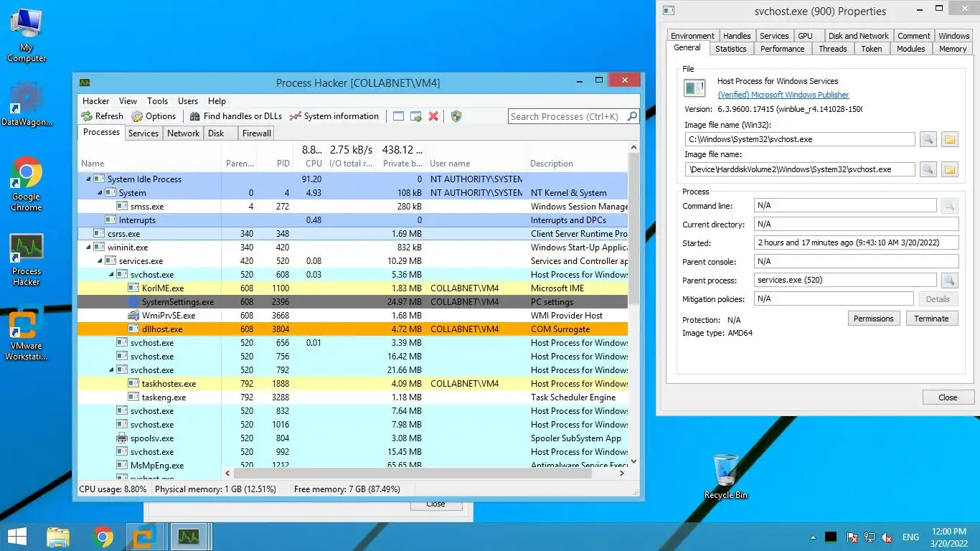Open folder for HarddiskVolume2 image path
This screenshot has width=980, height=551.
point(950,169)
